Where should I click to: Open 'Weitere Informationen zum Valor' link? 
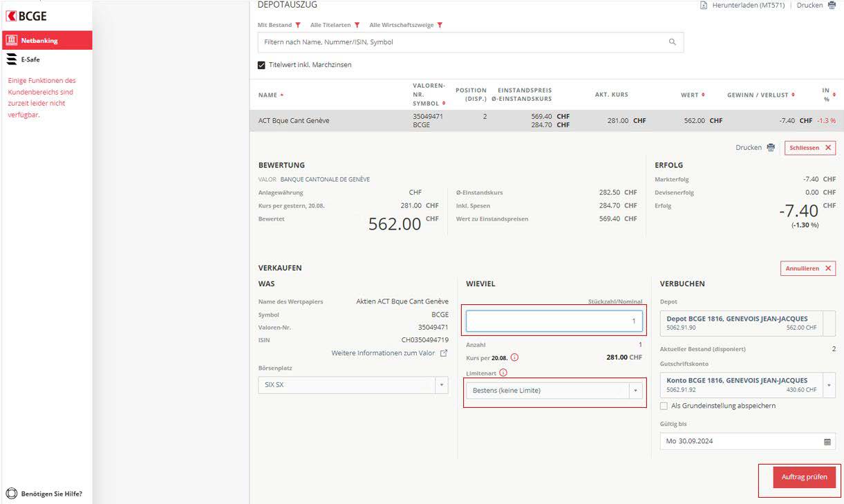(x=389, y=353)
